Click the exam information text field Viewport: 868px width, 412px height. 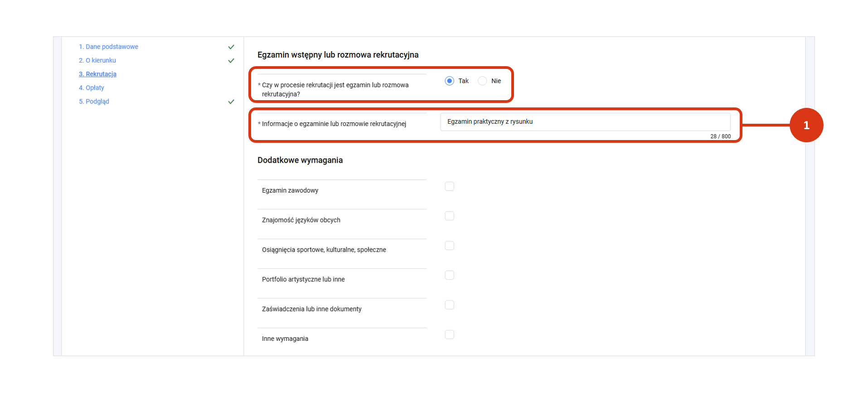[x=585, y=122]
